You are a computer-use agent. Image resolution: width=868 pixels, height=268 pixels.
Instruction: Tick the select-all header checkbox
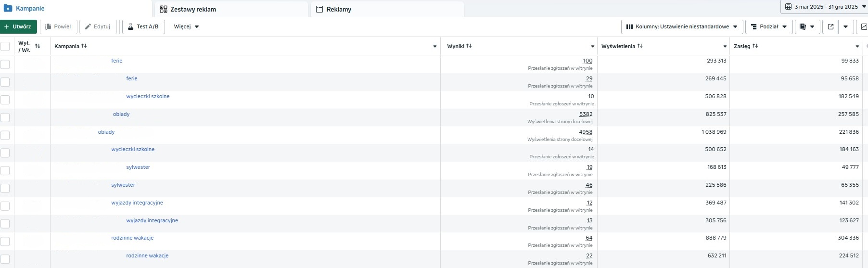(5, 46)
